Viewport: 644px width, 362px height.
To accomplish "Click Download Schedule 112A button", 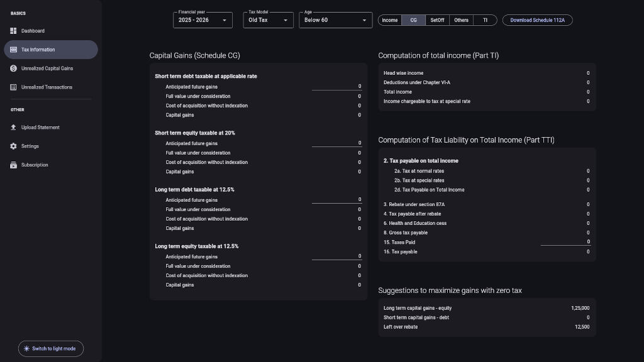I will [x=537, y=20].
